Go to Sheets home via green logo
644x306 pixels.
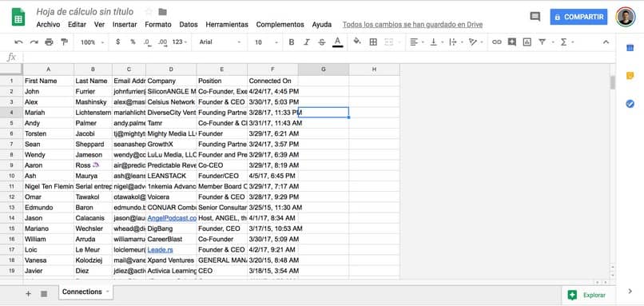(18, 17)
